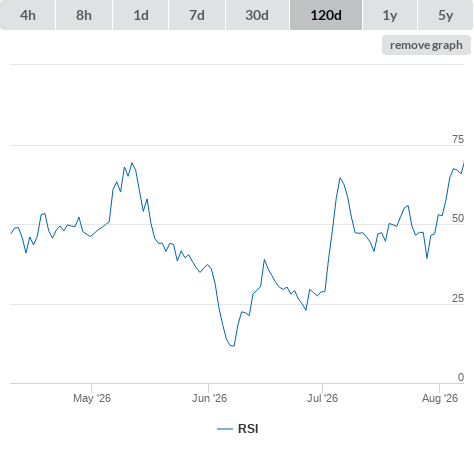Click the Jun '26 axis label
The height and width of the screenshot is (455, 474).
(209, 398)
